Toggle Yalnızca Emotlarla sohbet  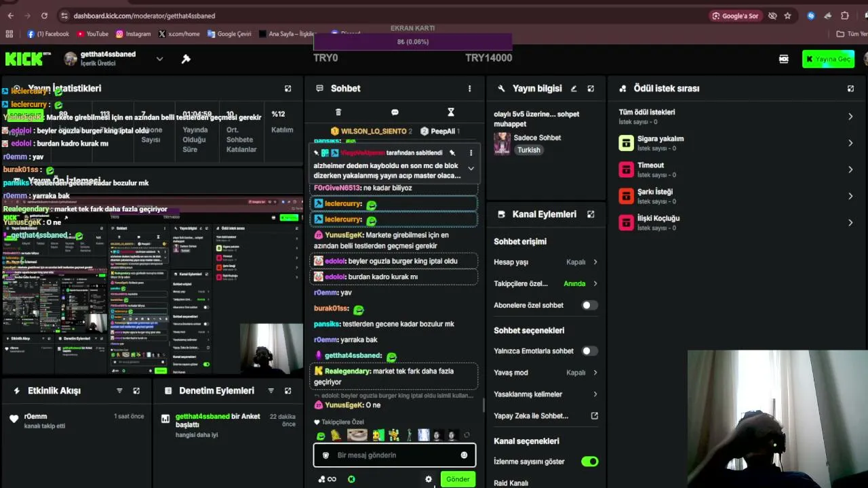590,351
